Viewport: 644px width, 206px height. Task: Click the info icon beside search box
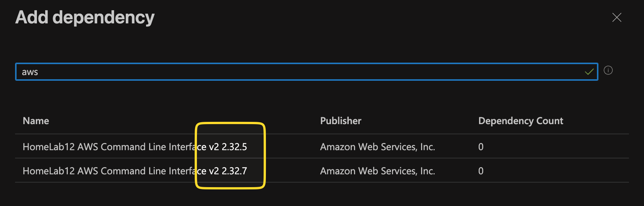608,70
